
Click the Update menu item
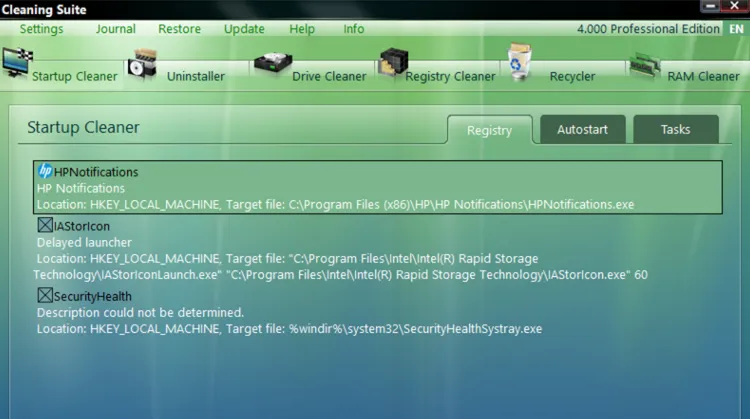click(244, 29)
